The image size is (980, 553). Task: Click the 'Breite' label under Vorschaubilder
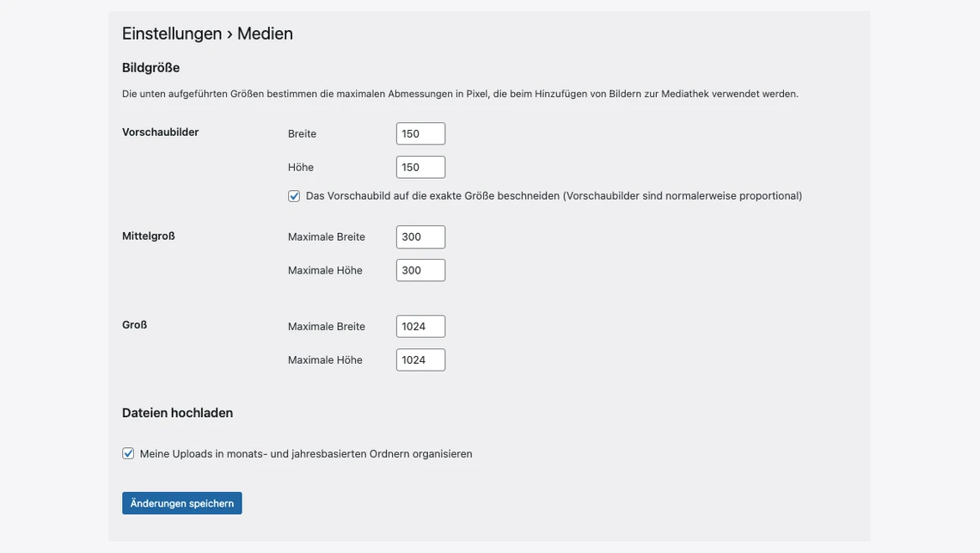(302, 134)
